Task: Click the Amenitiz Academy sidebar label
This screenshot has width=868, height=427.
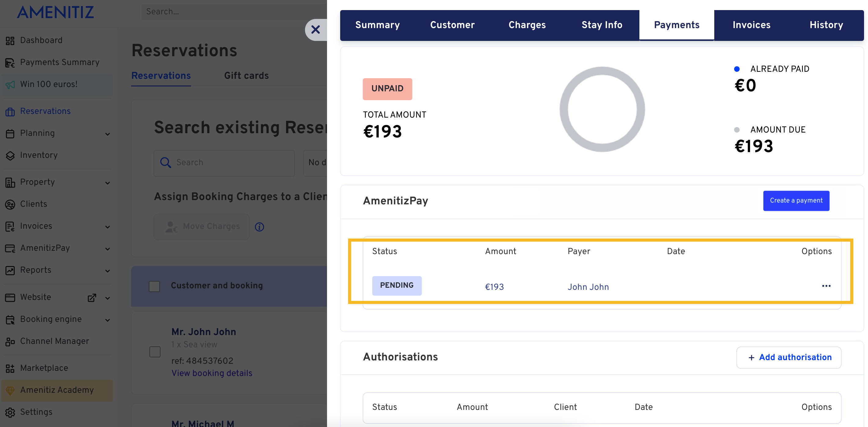Action: [x=57, y=390]
